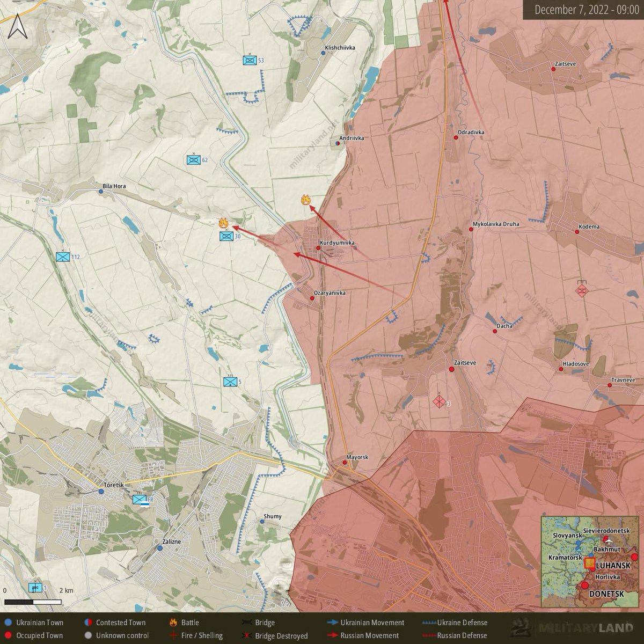Click the Ukrainian unit marker numbered 53
The image size is (644, 644).
[x=249, y=61]
